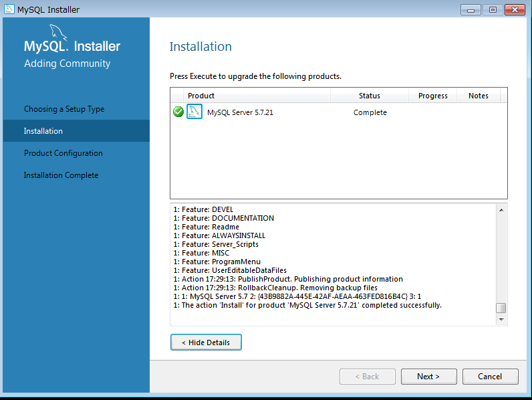The width and height of the screenshot is (532, 400).
Task: Click log scrollbar up arrow
Action: point(501,210)
